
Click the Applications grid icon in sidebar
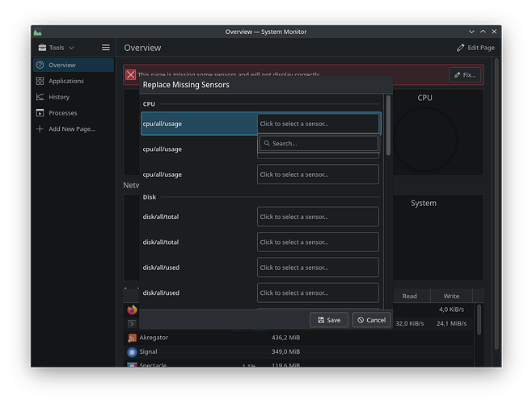[40, 81]
